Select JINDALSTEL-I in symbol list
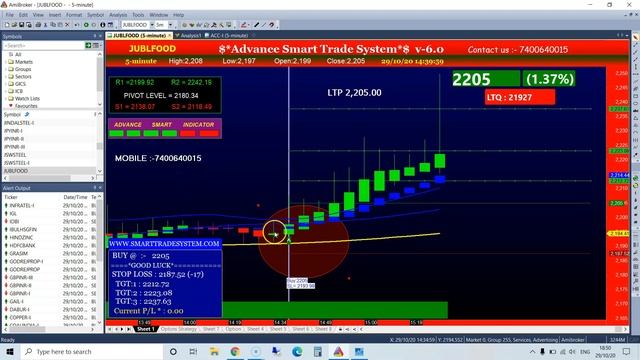640x360 pixels. pos(18,123)
